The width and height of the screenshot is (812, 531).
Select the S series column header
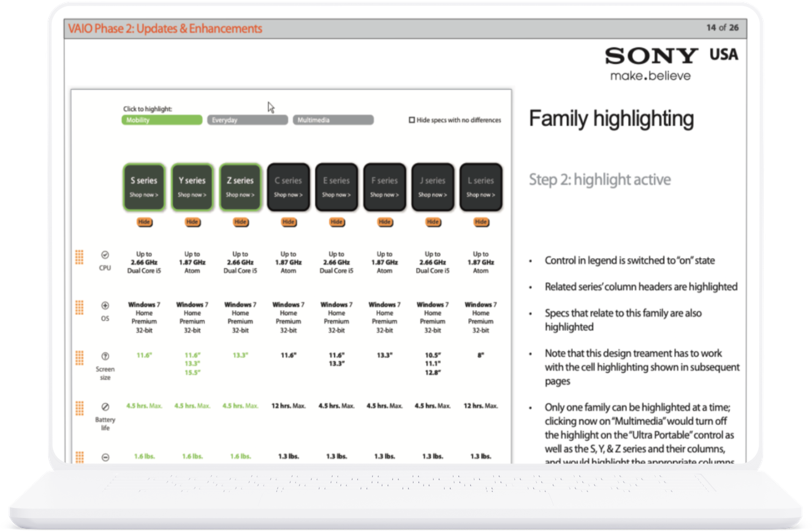coord(144,187)
